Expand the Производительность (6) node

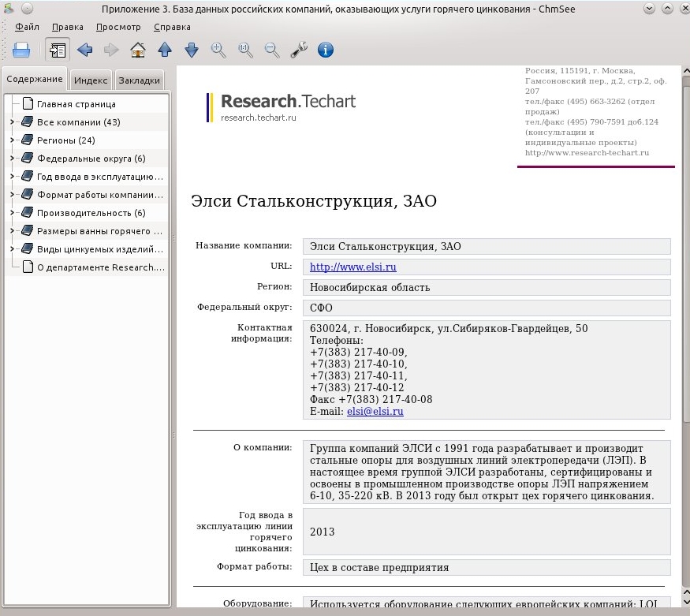click(13, 212)
